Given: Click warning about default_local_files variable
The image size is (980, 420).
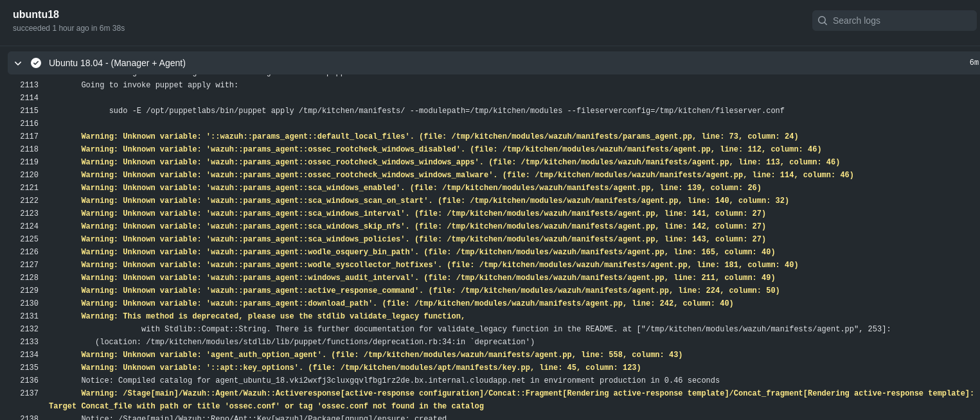Looking at the screenshot, I should 440,137.
